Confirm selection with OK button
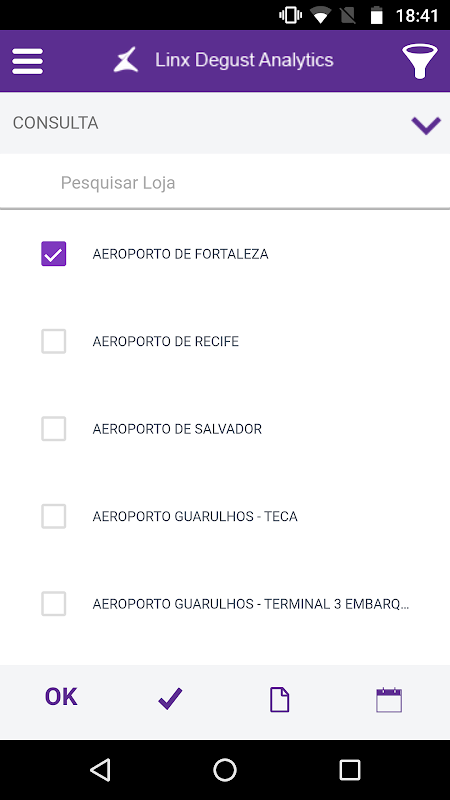The width and height of the screenshot is (450, 800). coord(61,697)
